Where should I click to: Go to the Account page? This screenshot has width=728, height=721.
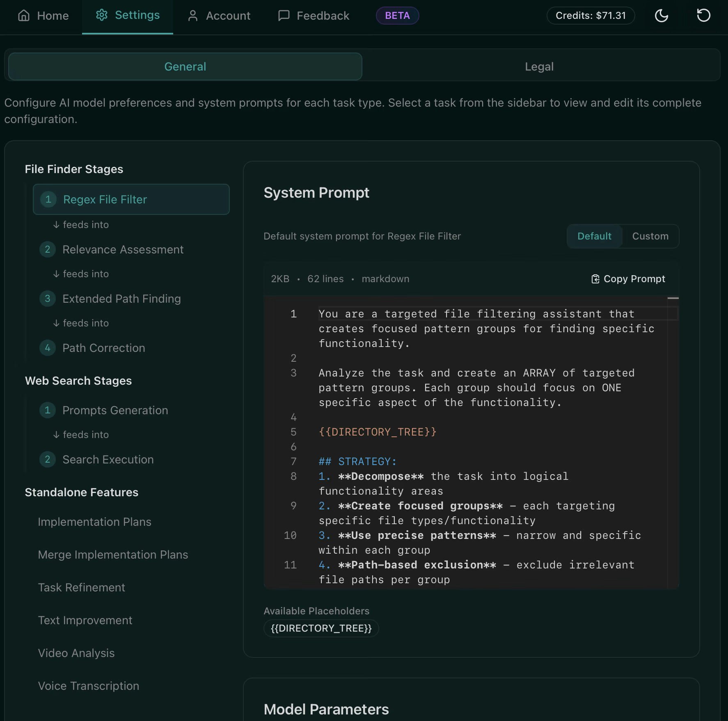[219, 16]
